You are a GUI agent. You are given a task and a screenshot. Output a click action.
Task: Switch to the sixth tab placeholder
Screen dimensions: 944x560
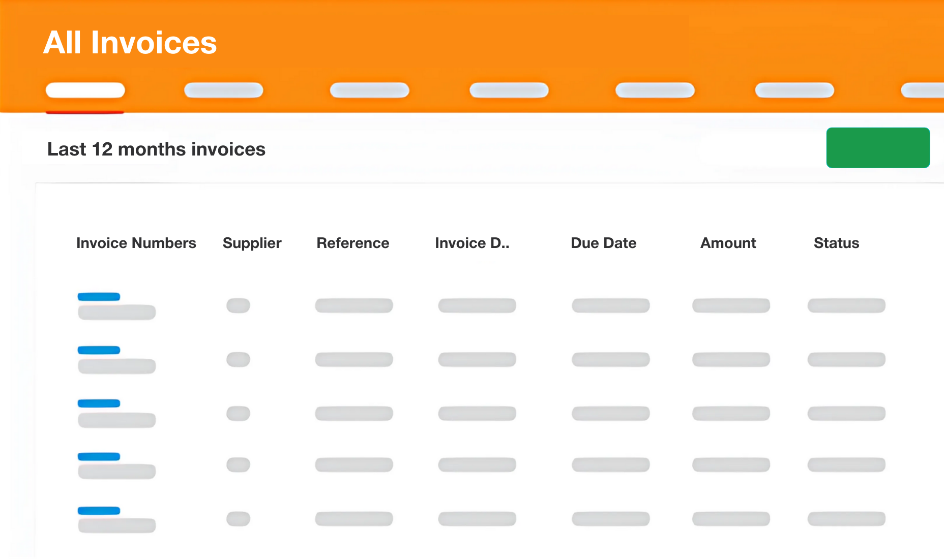point(794,90)
